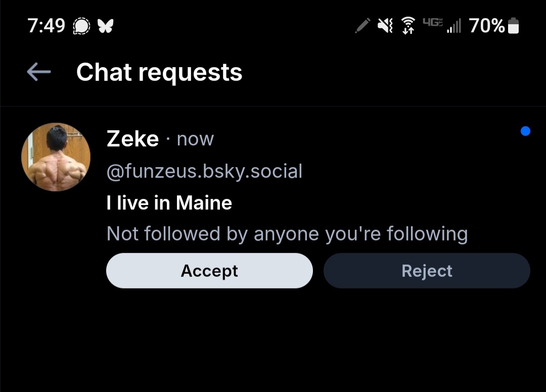
Task: Tap the "I live in Maine" message preview
Action: pos(169,203)
